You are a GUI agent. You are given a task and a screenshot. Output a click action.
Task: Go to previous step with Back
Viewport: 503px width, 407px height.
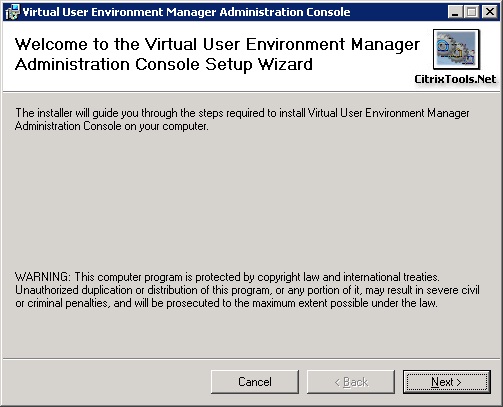[x=351, y=382]
